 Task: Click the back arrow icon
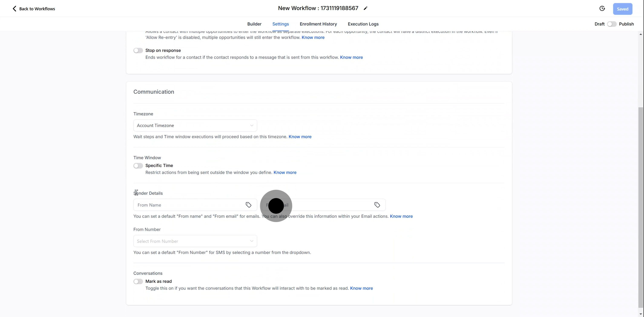pos(14,9)
